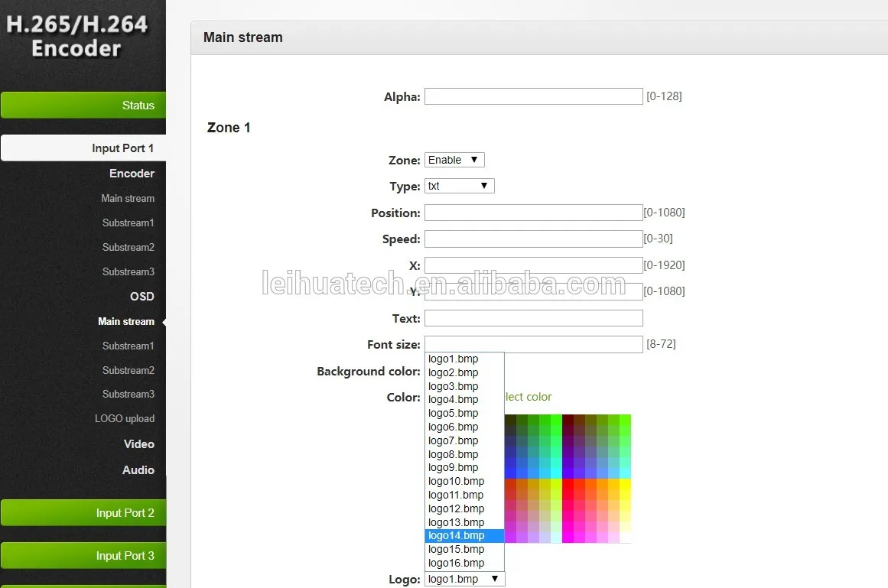Click the select color link
Image resolution: width=888 pixels, height=588 pixels.
[x=529, y=397]
